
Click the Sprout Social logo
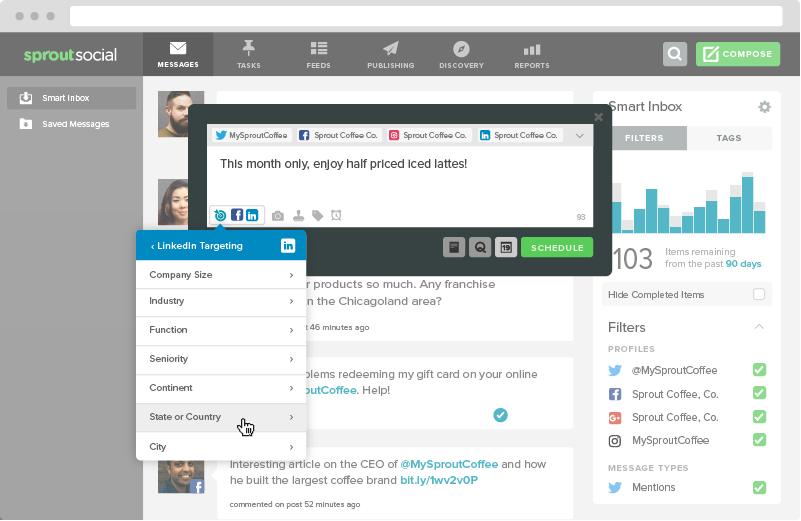(x=70, y=55)
